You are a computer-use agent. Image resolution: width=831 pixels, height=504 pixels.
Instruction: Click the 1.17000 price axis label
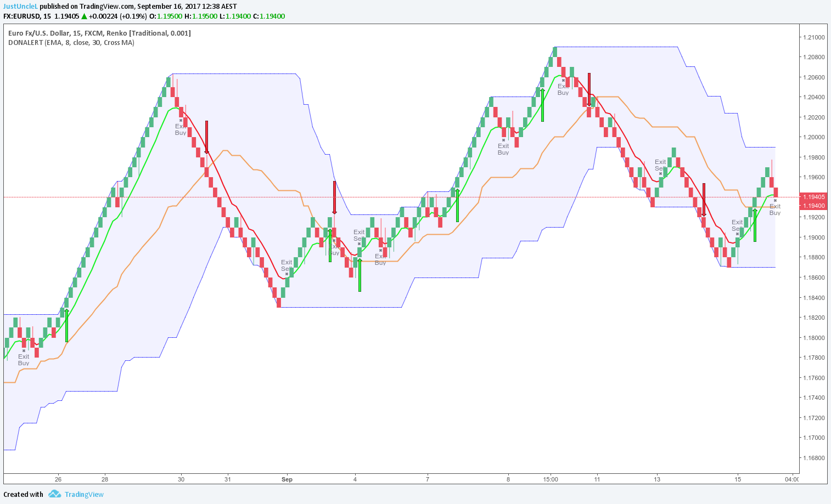pyautogui.click(x=813, y=438)
